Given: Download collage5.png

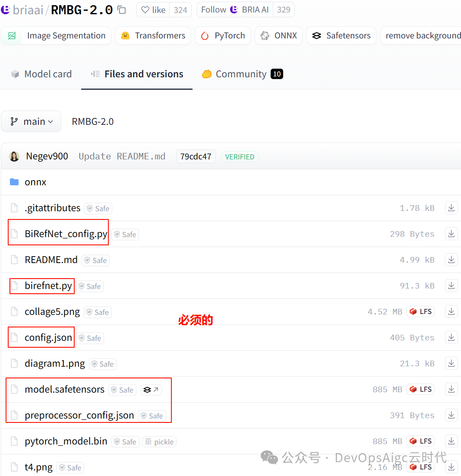Looking at the screenshot, I should click(452, 311).
